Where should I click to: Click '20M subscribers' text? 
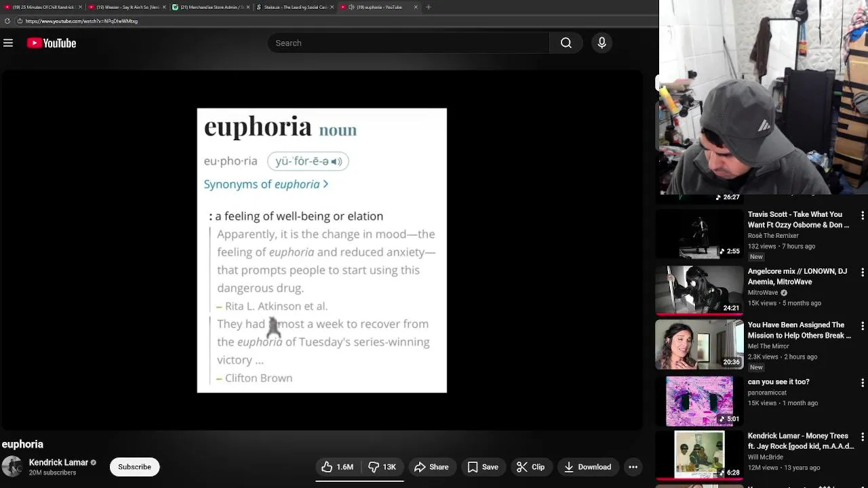[52, 473]
